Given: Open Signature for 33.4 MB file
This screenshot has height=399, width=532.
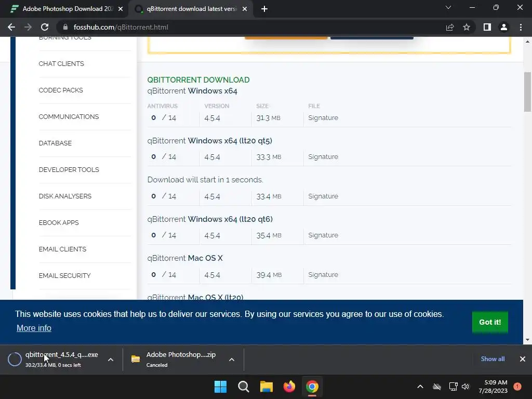Looking at the screenshot, I should (x=323, y=196).
